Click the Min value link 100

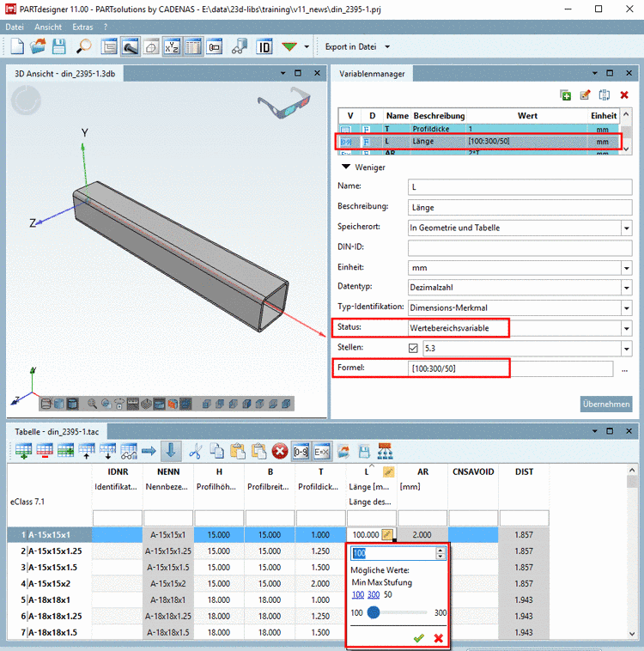pyautogui.click(x=358, y=594)
